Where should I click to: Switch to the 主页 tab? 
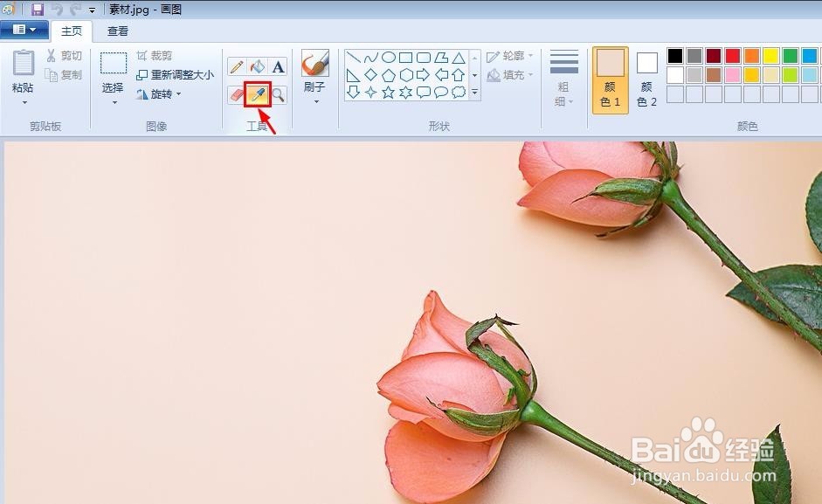(72, 31)
